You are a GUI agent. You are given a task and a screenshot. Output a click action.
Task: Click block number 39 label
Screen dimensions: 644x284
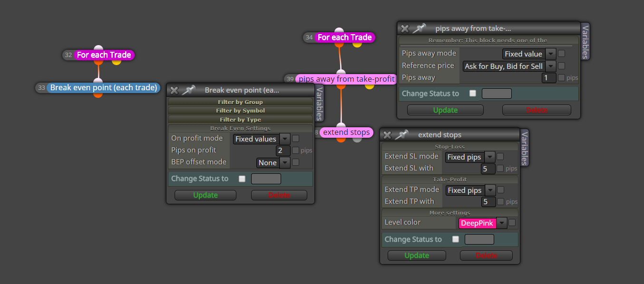point(290,79)
